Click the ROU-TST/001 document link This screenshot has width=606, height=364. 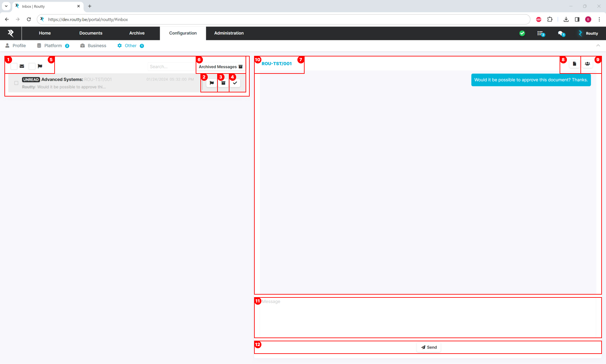tap(277, 64)
